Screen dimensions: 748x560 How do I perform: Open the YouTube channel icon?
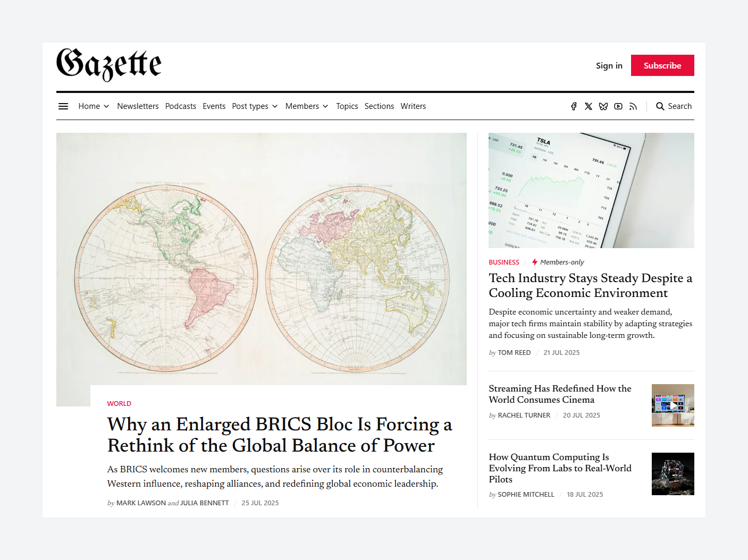(618, 106)
